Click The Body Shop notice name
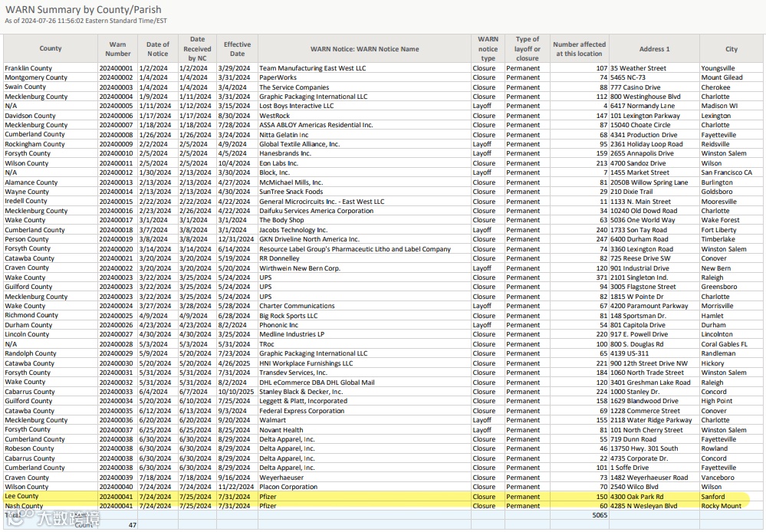The width and height of the screenshot is (766, 532). [x=281, y=220]
